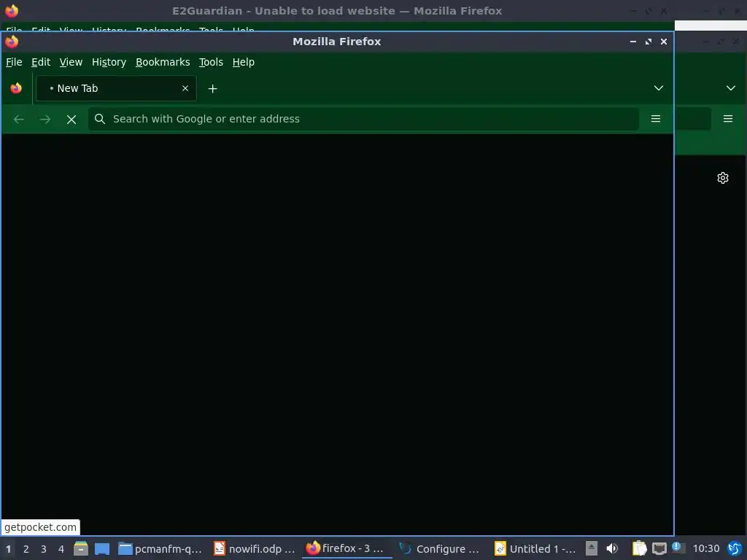Click the show desktop icon in taskbar
This screenshot has height=560, width=747.
coord(102,549)
